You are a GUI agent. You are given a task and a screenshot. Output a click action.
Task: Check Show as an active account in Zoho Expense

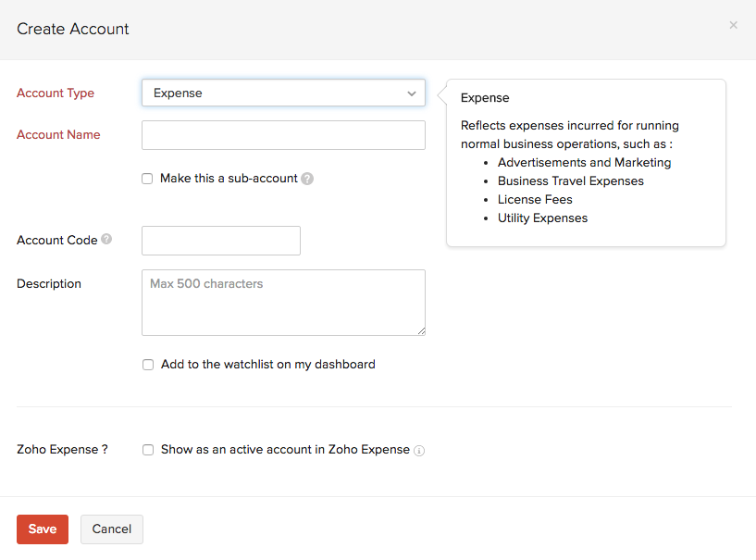(x=148, y=450)
